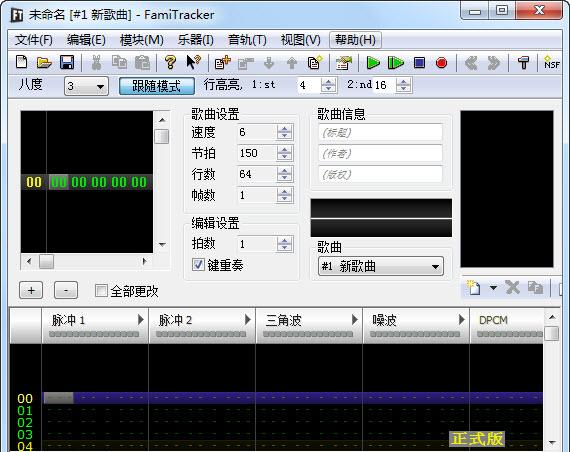Viewport: 570px width, 452px height.
Task: Adjust the 1:st row highlight stepper
Action: [x=329, y=85]
